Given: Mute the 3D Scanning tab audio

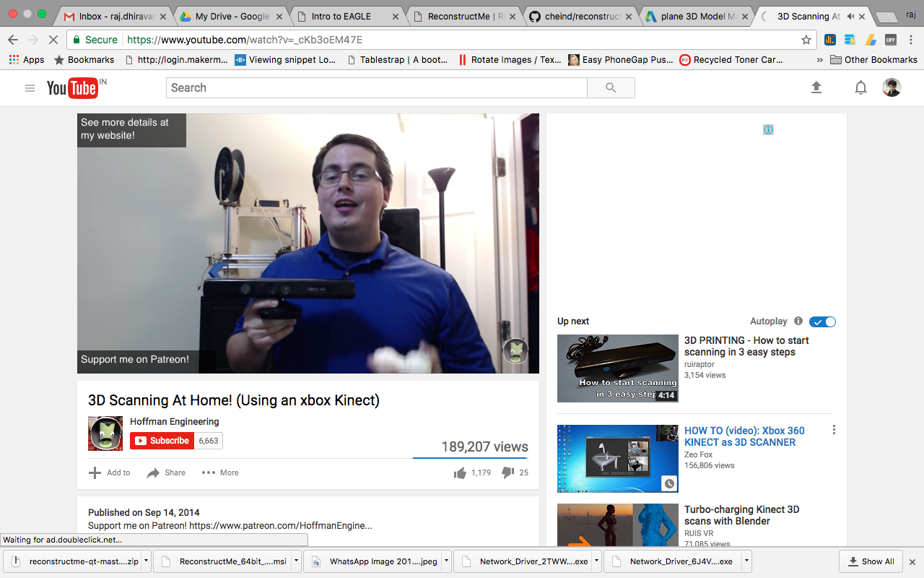Looking at the screenshot, I should pyautogui.click(x=850, y=16).
